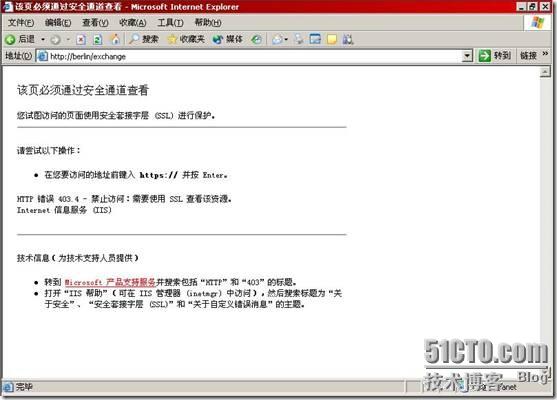Close the Internet Explorer window
This screenshot has height=400, width=557.
pyautogui.click(x=545, y=6)
